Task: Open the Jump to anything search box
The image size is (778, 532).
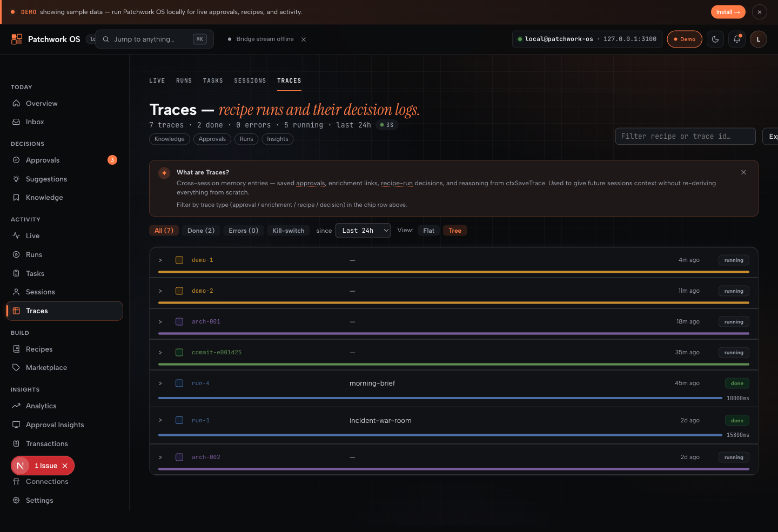Action: click(155, 39)
